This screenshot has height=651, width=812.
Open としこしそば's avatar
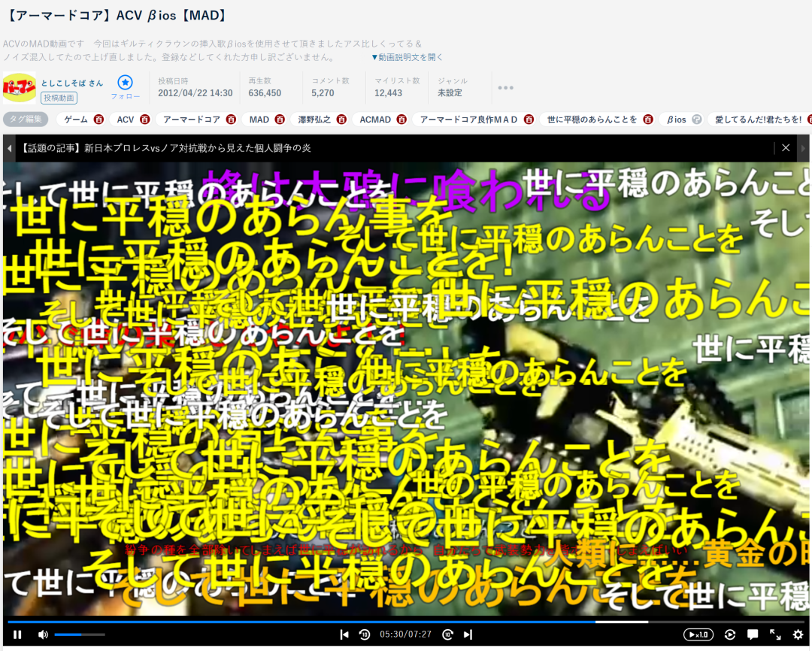tap(19, 88)
